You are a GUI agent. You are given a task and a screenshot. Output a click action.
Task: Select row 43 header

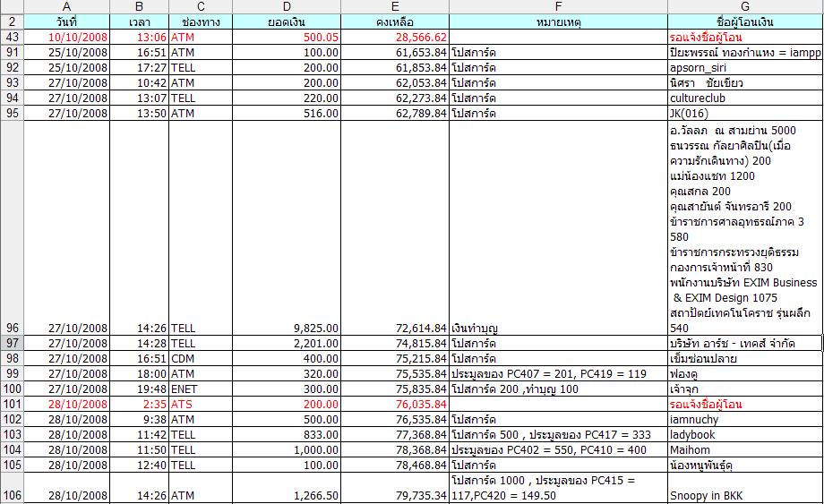(12, 38)
